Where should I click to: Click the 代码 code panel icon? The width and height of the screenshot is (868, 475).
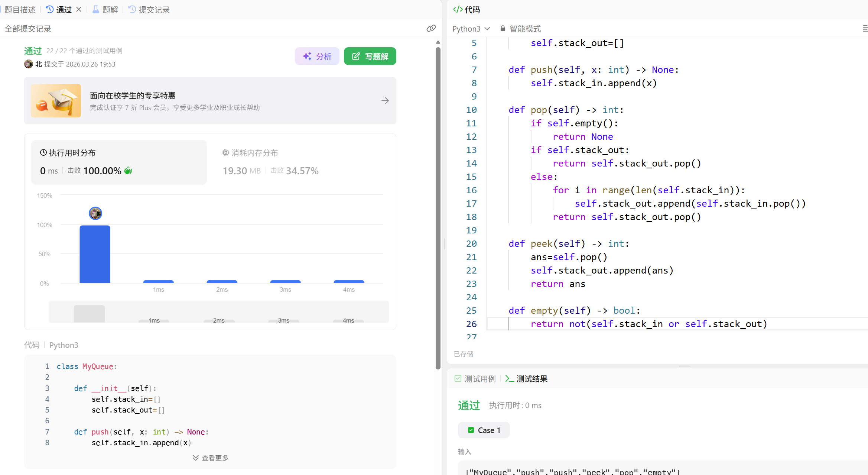tap(458, 9)
